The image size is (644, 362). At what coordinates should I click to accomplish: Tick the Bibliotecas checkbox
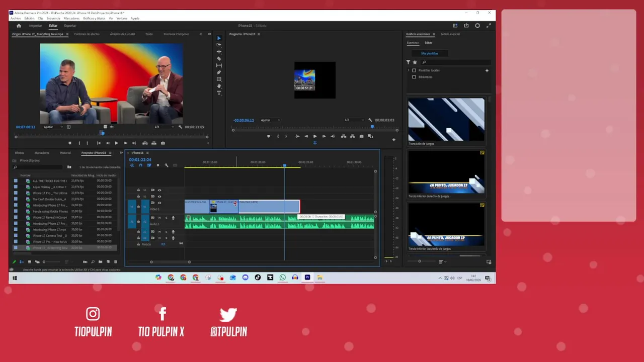pyautogui.click(x=414, y=77)
